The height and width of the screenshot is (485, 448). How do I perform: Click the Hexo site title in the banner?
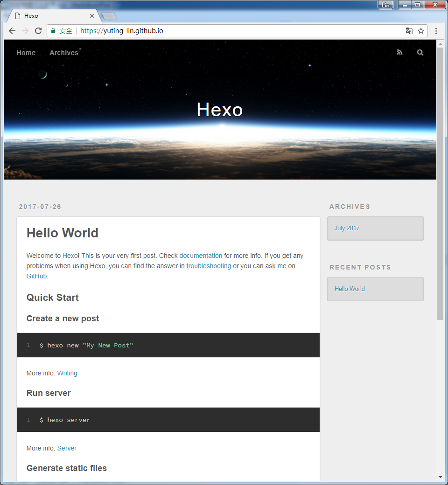220,110
